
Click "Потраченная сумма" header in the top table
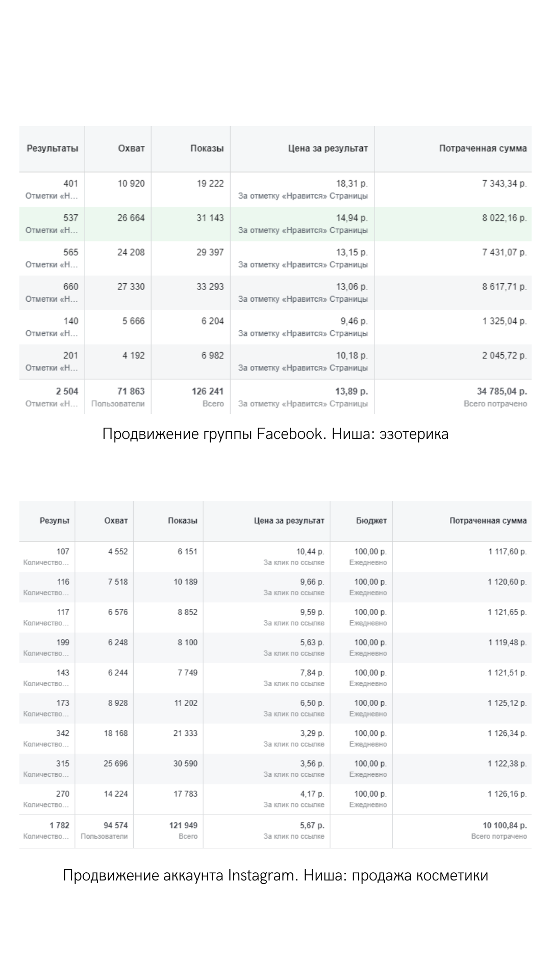[x=483, y=149]
